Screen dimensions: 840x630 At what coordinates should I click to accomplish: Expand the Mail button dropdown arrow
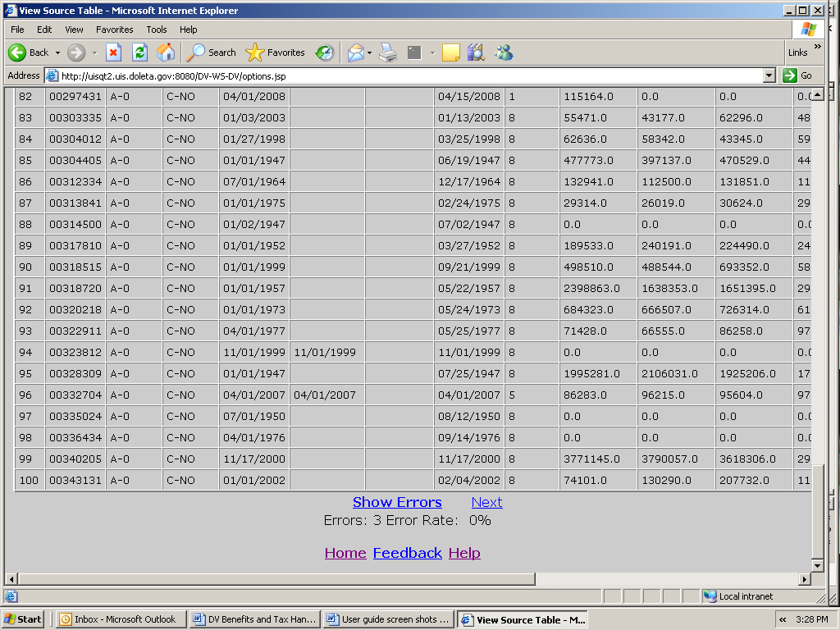(369, 52)
